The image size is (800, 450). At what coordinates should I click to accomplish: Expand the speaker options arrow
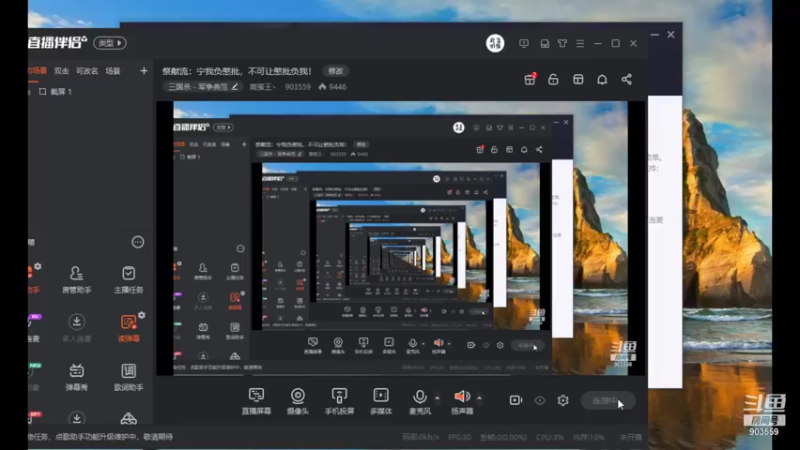coord(479,398)
